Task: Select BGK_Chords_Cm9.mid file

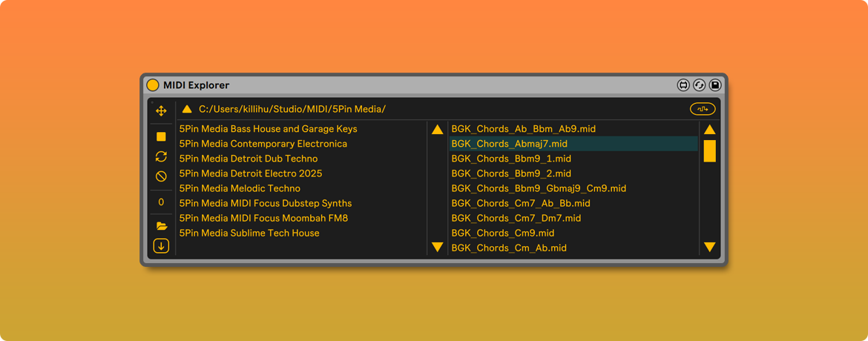Action: 502,233
